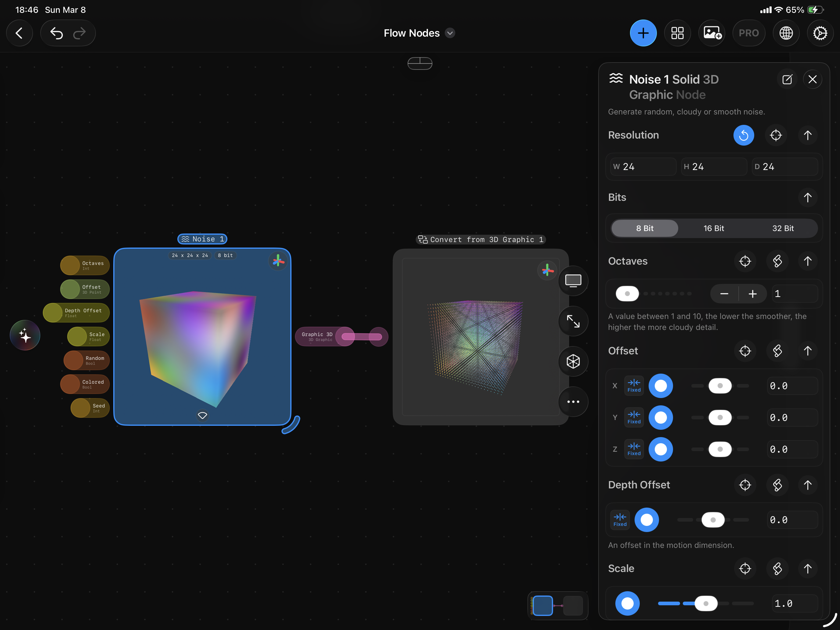Click the undo arrow icon
Screen dimensions: 840x630
56,33
